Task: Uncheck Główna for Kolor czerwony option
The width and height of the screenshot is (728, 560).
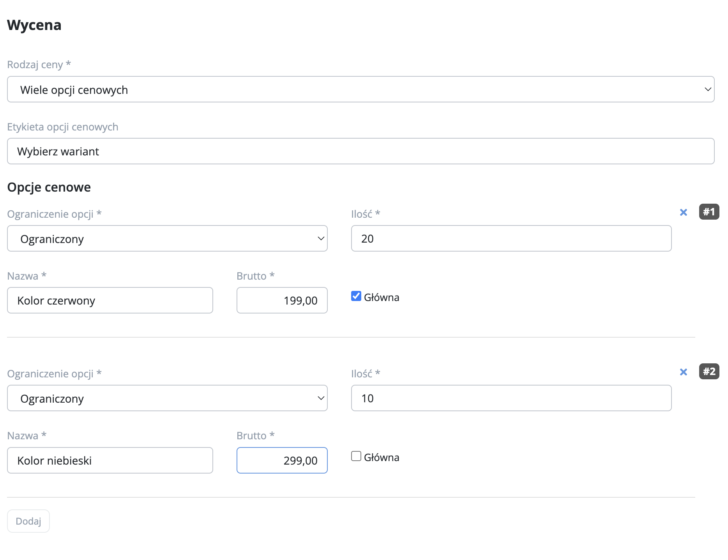Action: (x=356, y=296)
